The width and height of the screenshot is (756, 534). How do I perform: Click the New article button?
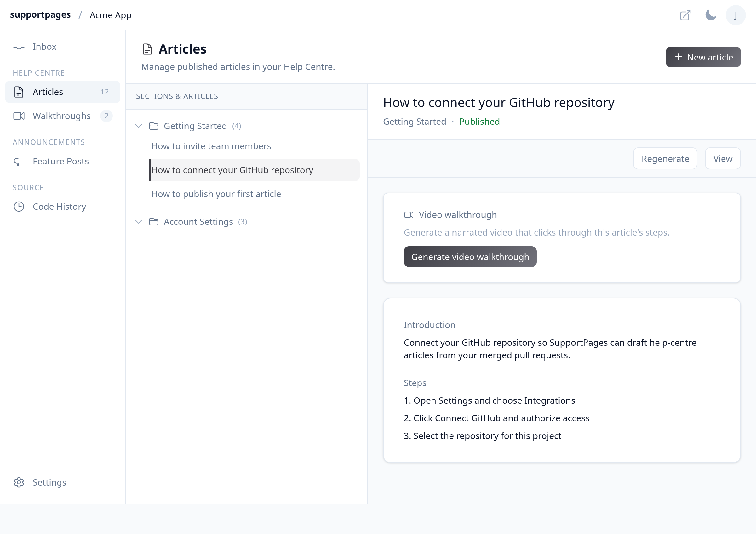click(703, 57)
